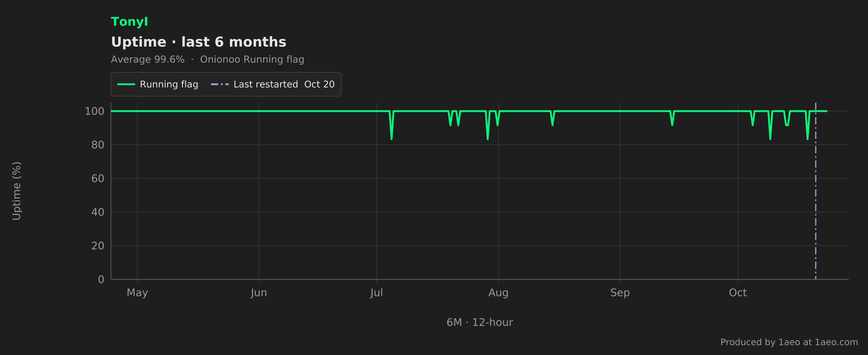Click the '20' y-axis tick label
The height and width of the screenshot is (355, 868).
point(98,246)
